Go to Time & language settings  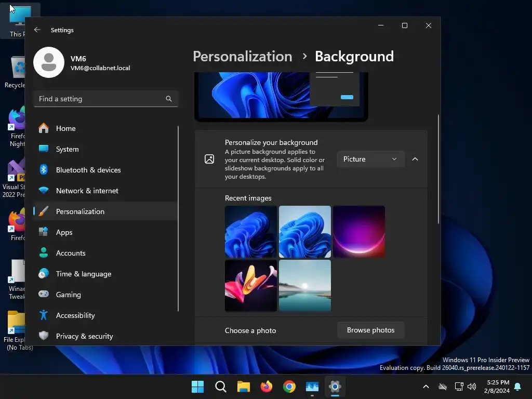[105, 273]
